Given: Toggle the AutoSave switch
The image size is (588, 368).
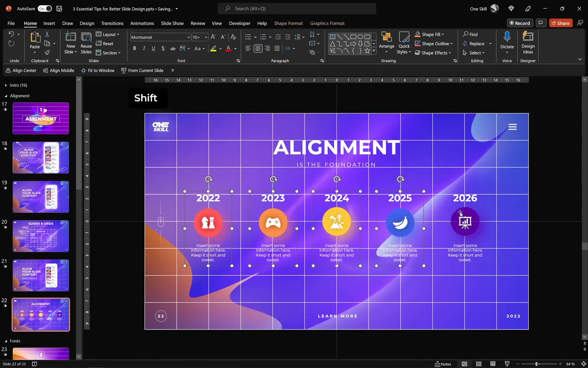Looking at the screenshot, I should pos(45,9).
